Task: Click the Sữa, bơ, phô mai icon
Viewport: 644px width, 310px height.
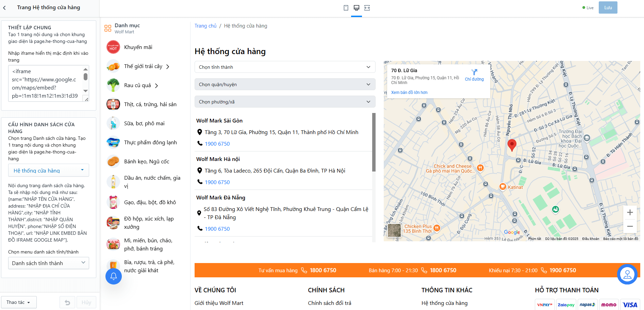Action: coord(113,124)
